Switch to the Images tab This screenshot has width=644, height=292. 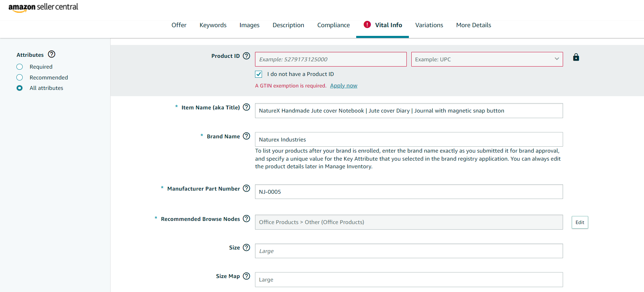pos(249,25)
